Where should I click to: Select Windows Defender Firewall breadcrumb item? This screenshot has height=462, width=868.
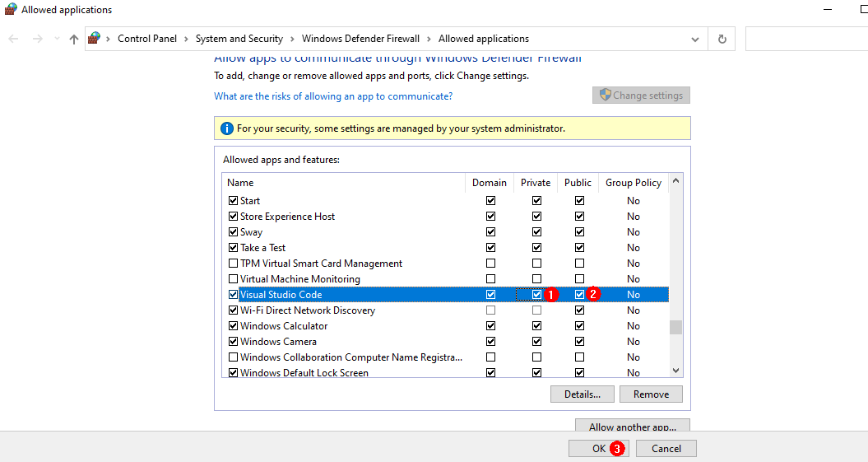[x=360, y=39]
